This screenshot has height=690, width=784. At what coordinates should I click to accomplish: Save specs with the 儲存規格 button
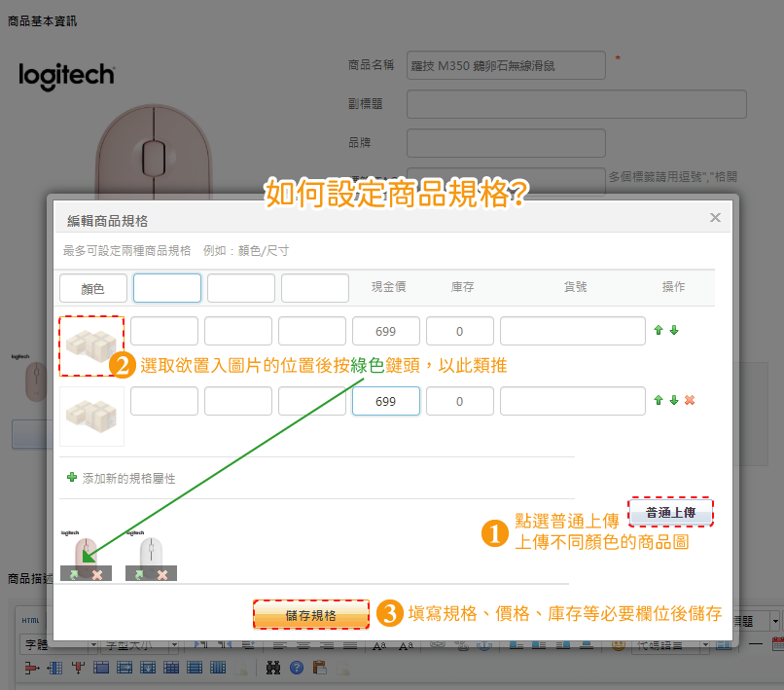pos(311,615)
